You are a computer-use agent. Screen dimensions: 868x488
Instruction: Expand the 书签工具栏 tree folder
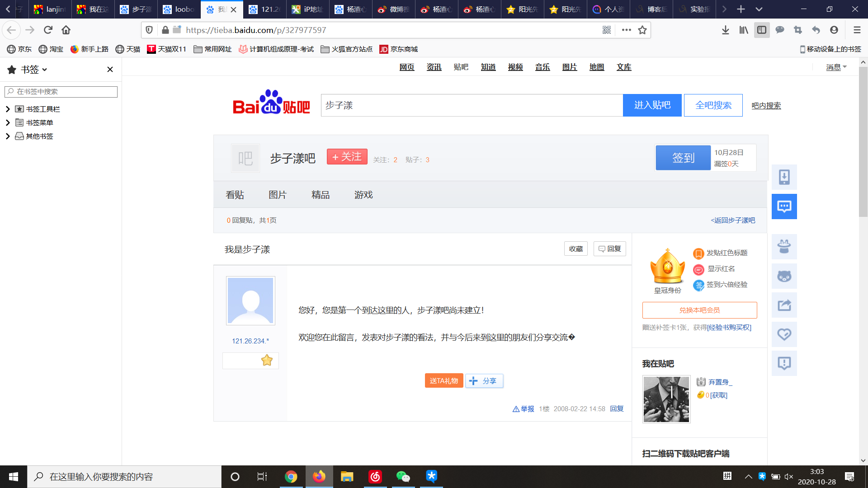[8, 109]
